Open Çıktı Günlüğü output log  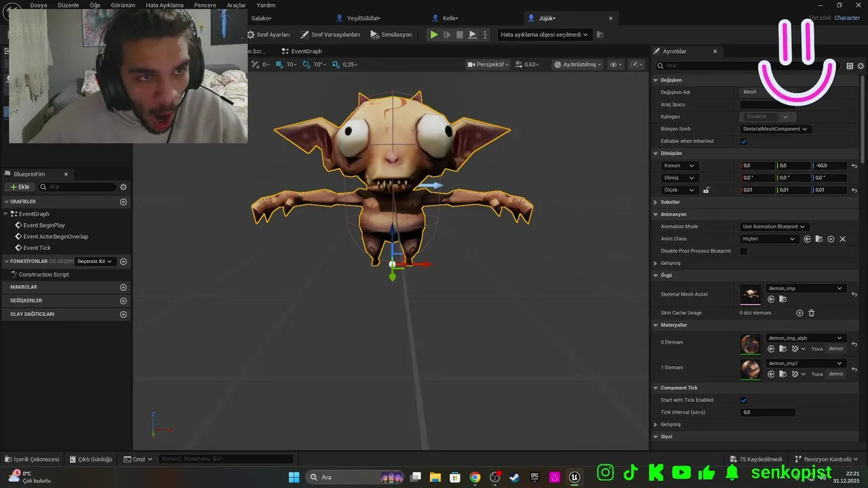pos(91,459)
